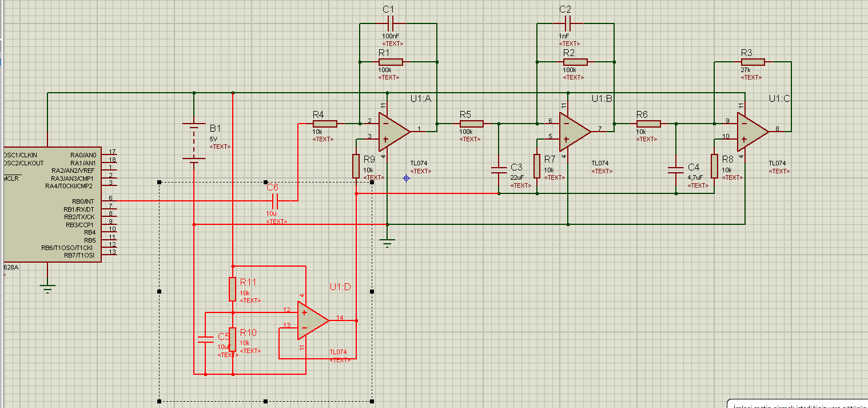The height and width of the screenshot is (408, 868).
Task: Click ground symbol under the microcontroller
Action: pos(48,288)
